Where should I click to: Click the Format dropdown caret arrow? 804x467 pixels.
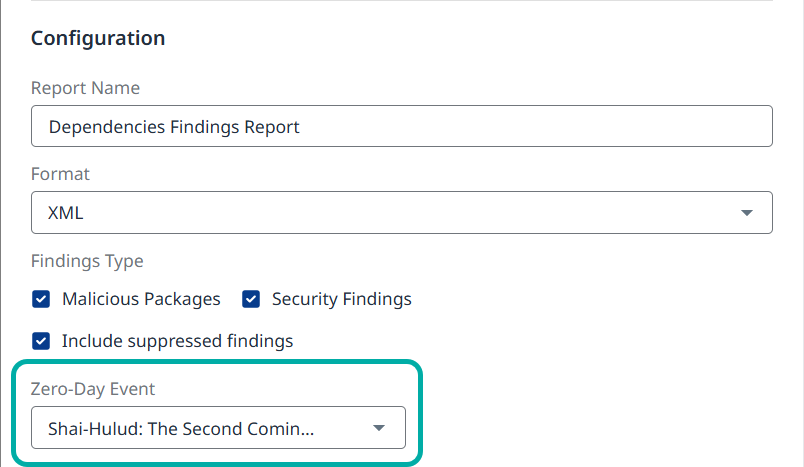pos(746,213)
